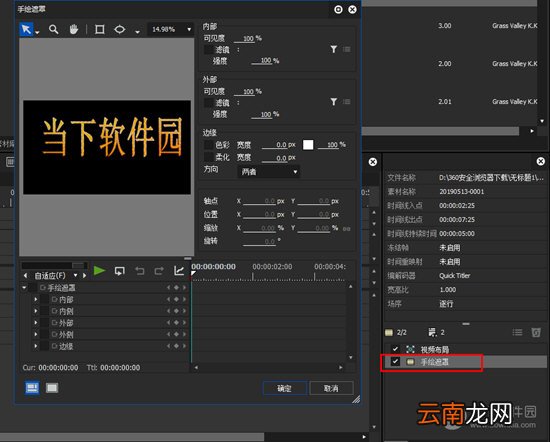This screenshot has height=442, width=550.
Task: Expand the 内侧 keyframe row
Action: pyautogui.click(x=35, y=311)
